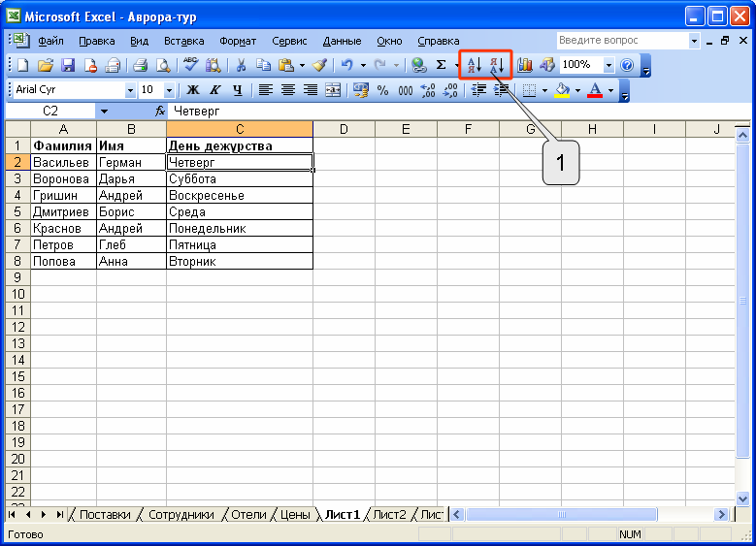Viewport: 756px width, 546px height.
Task: Open the Chart Wizard icon
Action: tap(525, 65)
